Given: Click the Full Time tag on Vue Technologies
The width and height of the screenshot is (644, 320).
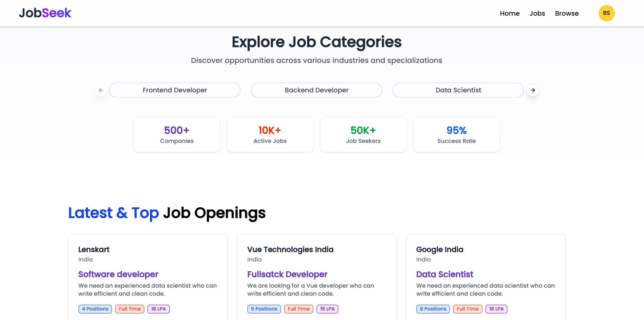Looking at the screenshot, I should 298,309.
